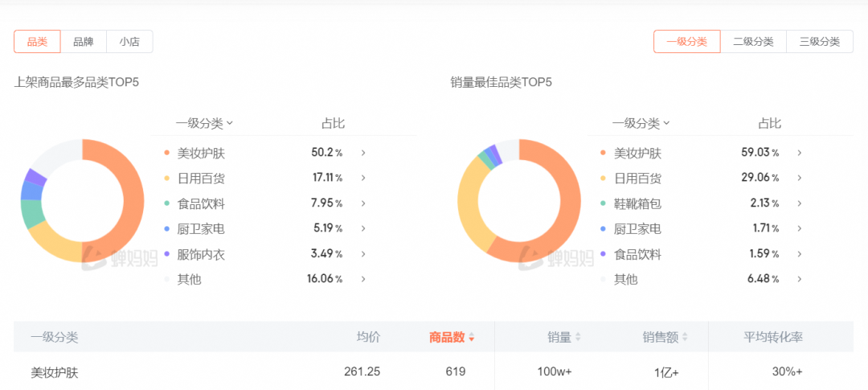Click 销量最佳品类TOP5 heading
Screen dimensions: 868x390
click(501, 83)
